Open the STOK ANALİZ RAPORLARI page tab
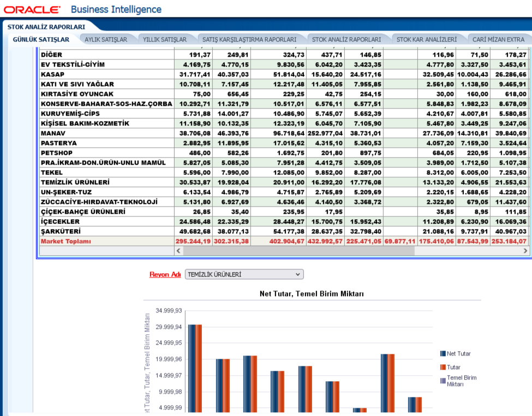The width and height of the screenshot is (532, 416). 346,40
